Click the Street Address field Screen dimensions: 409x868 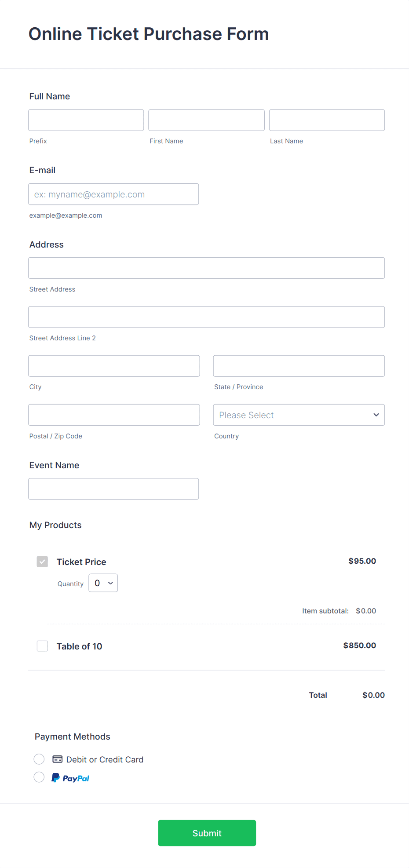pyautogui.click(x=206, y=268)
